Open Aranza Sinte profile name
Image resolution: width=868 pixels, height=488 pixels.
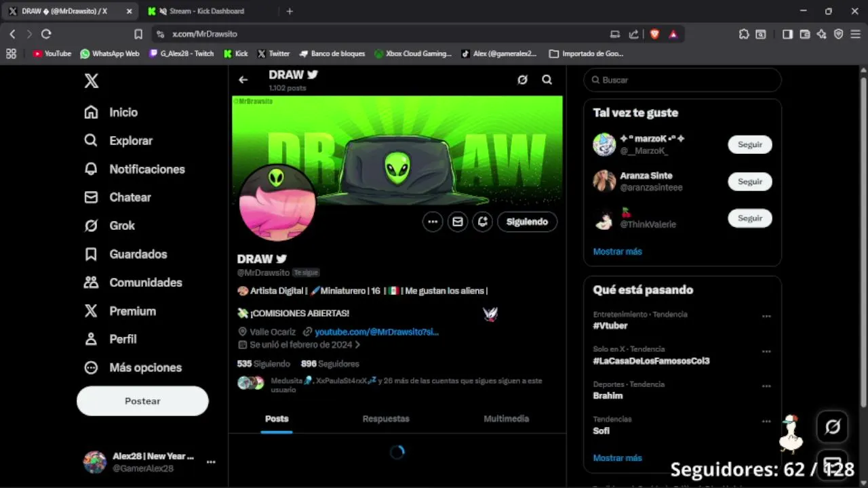coord(646,176)
